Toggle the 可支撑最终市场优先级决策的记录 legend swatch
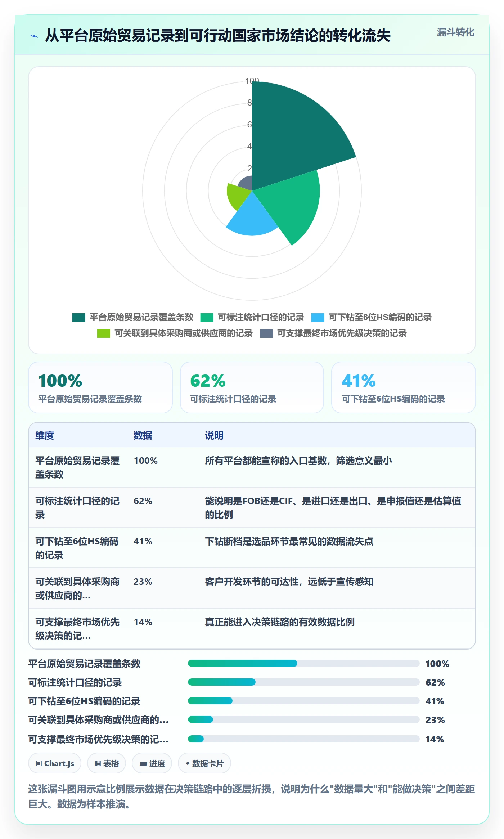504x839 pixels. [266, 333]
